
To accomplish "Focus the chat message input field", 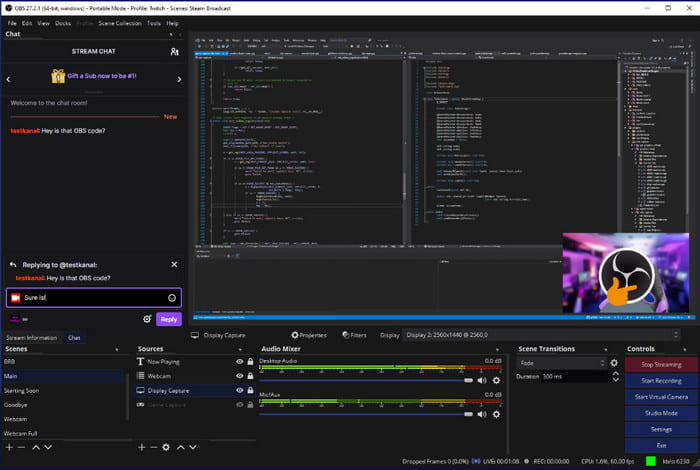I will click(94, 298).
